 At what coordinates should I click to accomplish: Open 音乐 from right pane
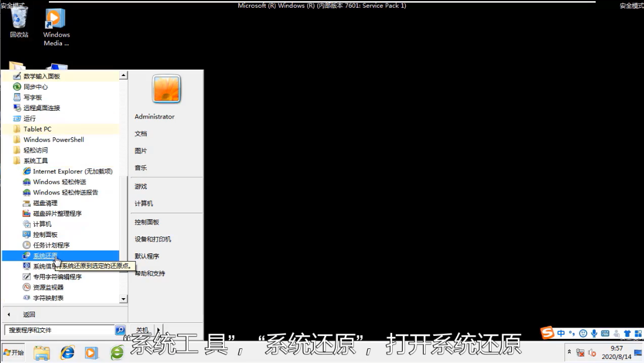[x=141, y=168]
